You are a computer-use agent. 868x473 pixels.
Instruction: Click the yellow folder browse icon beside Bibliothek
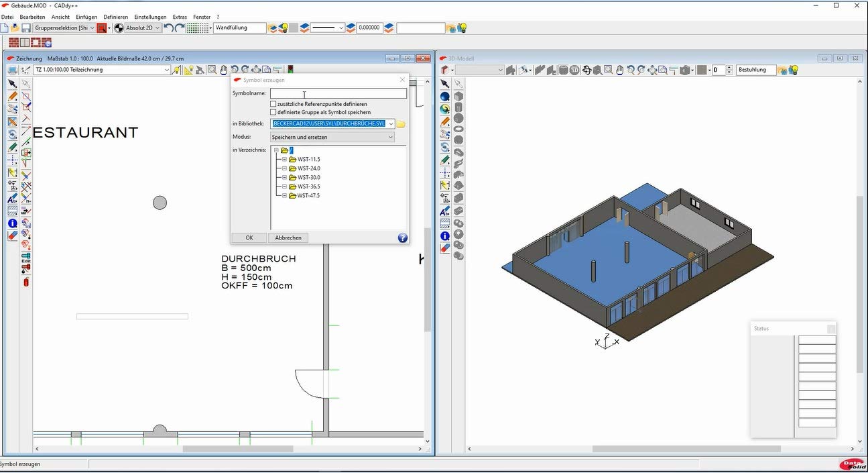(401, 124)
